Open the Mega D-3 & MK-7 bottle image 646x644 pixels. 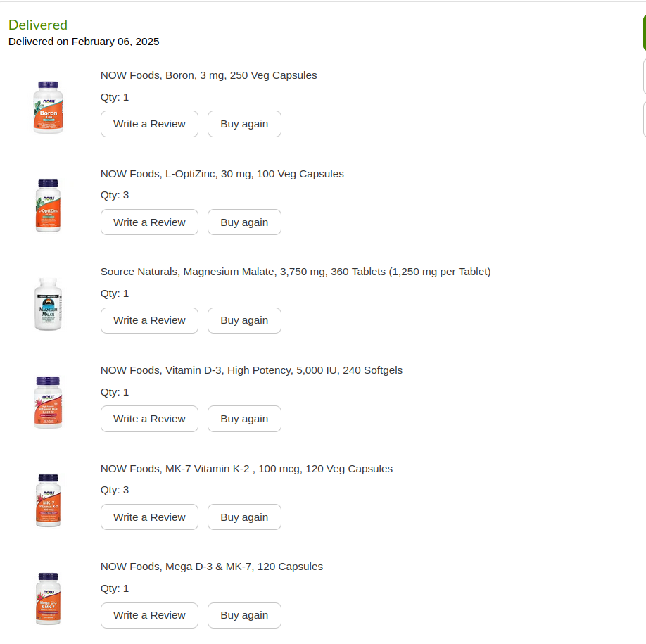[48, 599]
